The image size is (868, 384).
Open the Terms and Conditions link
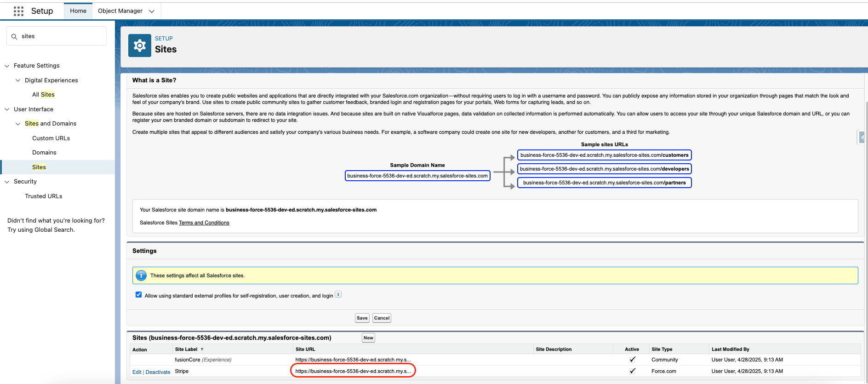point(204,223)
